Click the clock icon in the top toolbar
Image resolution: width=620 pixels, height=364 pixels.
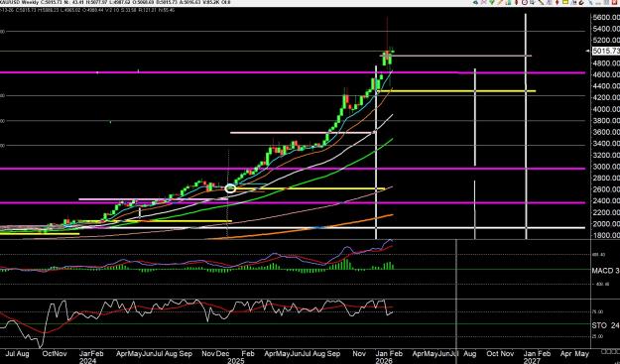pyautogui.click(x=525, y=2)
